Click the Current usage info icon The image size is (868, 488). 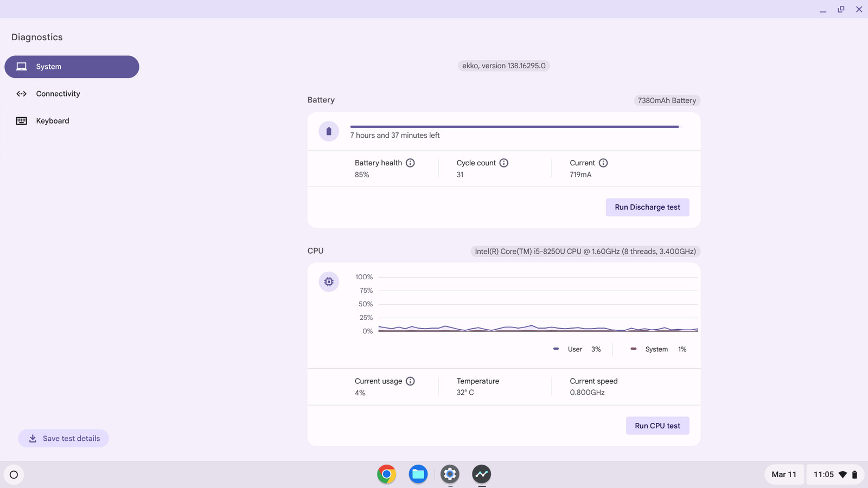(x=410, y=381)
